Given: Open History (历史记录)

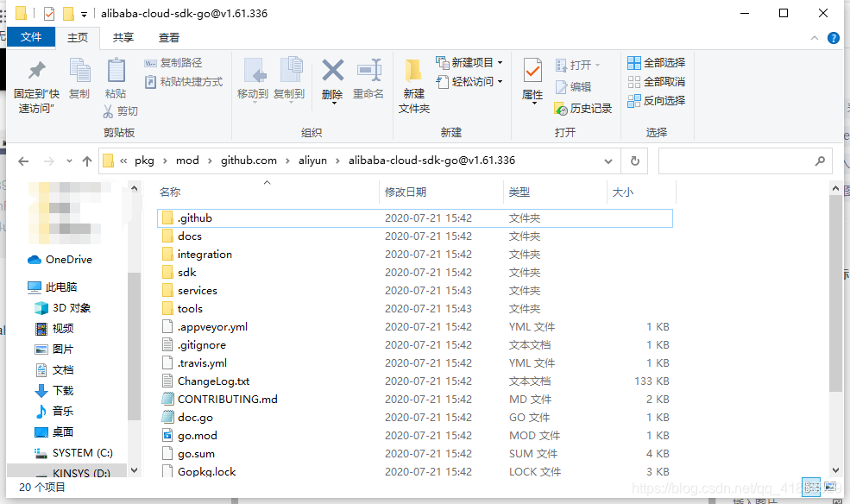Looking at the screenshot, I should point(583,109).
